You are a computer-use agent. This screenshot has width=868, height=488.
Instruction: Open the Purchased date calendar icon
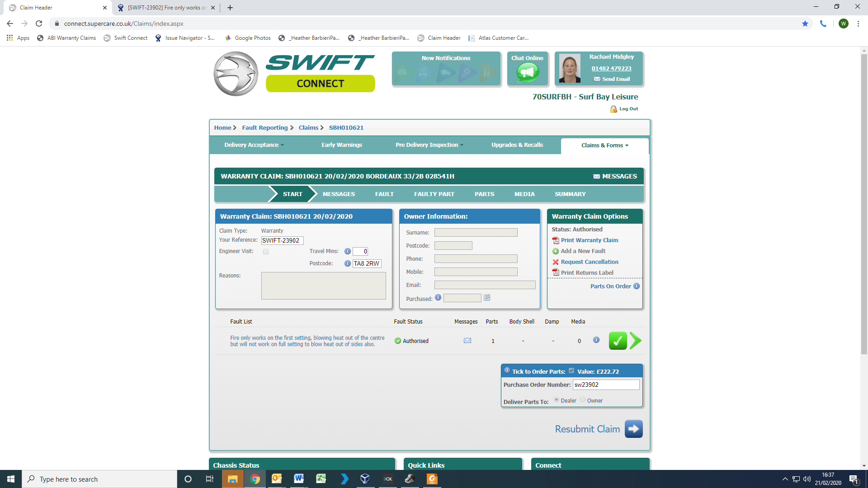coord(487,297)
